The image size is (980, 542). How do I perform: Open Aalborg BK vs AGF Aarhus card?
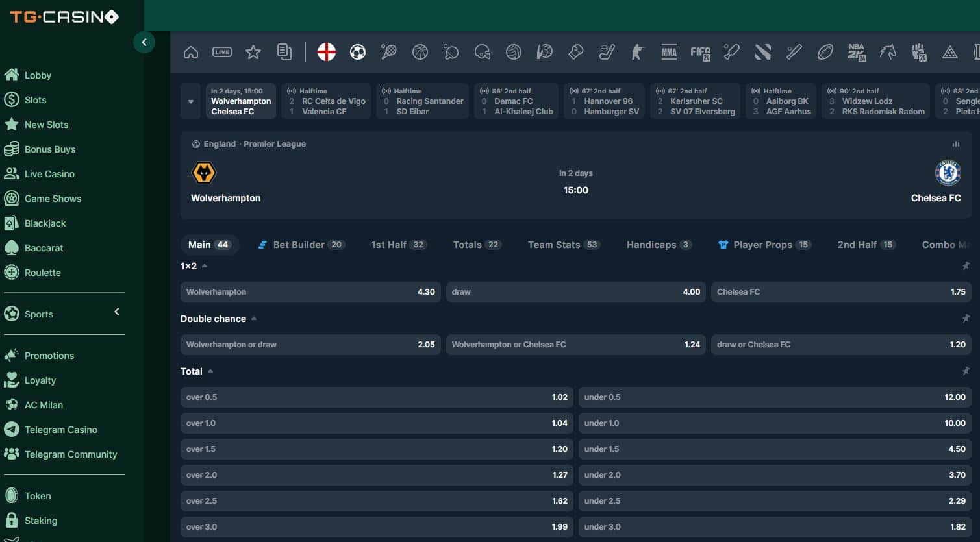[x=782, y=101]
